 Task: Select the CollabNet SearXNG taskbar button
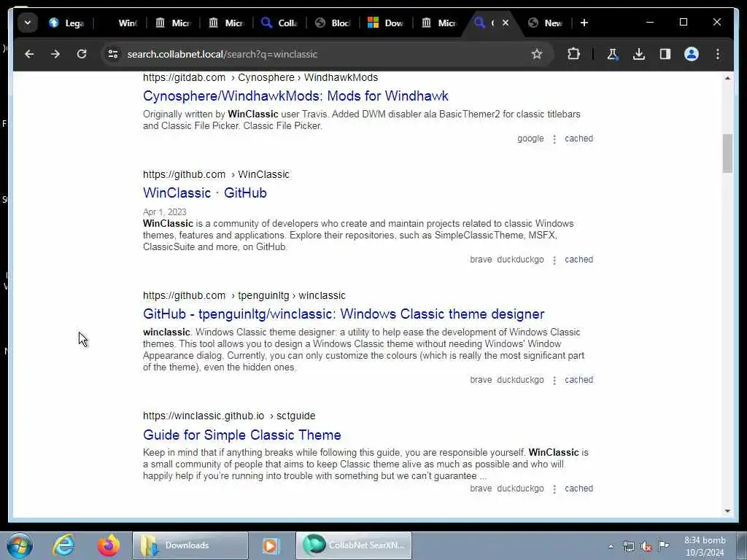coord(354,545)
